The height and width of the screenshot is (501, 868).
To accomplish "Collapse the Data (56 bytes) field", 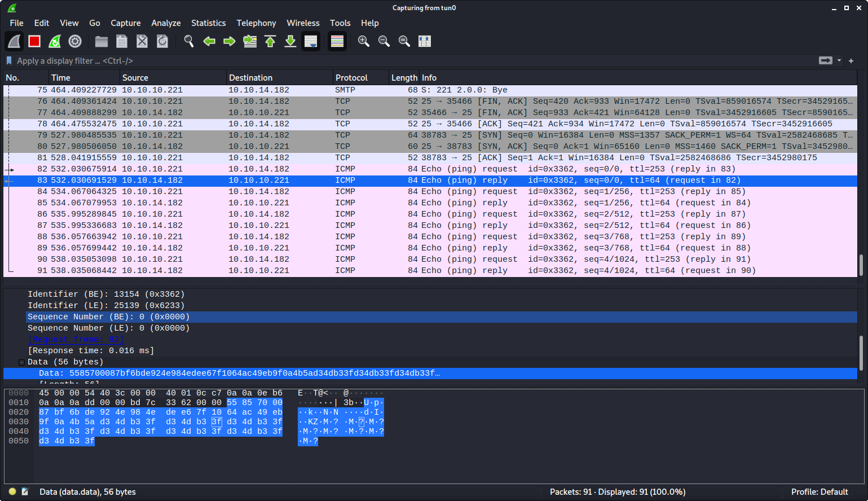I will coord(20,362).
